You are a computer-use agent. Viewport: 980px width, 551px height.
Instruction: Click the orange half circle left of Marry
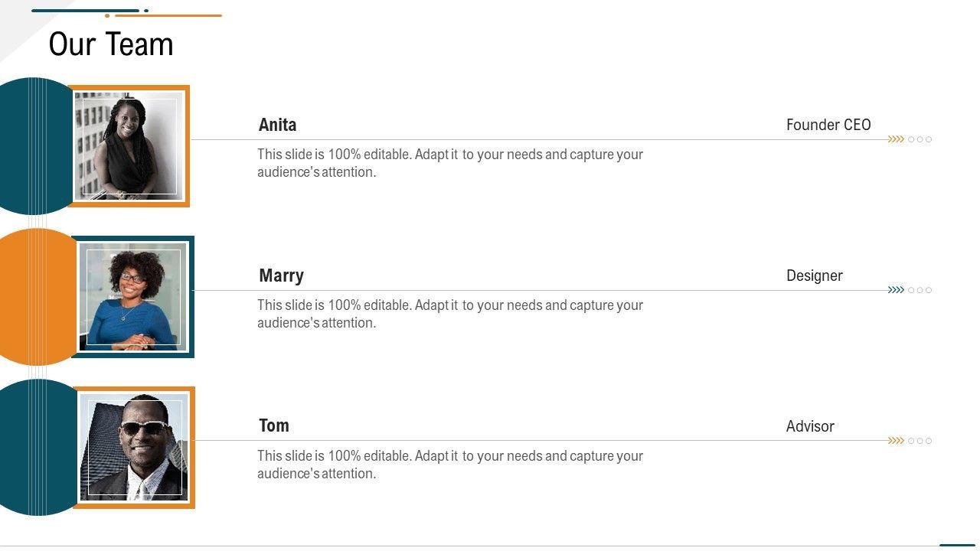[x=34, y=297]
